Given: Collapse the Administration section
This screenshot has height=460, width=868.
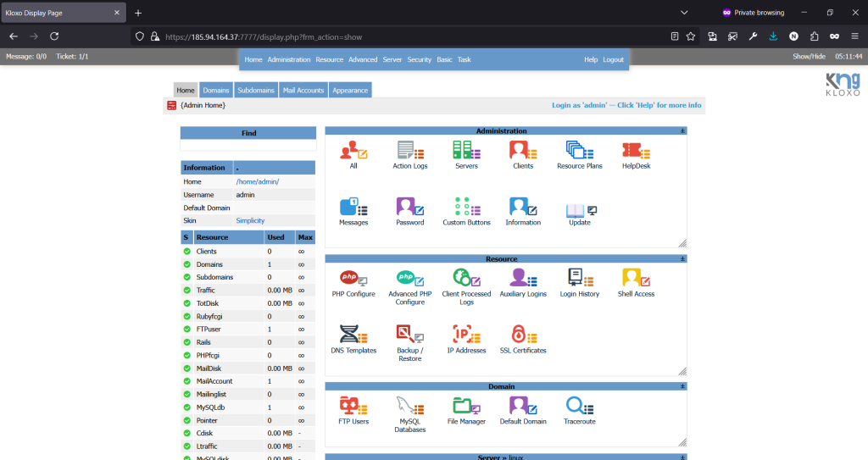Looking at the screenshot, I should pyautogui.click(x=682, y=130).
